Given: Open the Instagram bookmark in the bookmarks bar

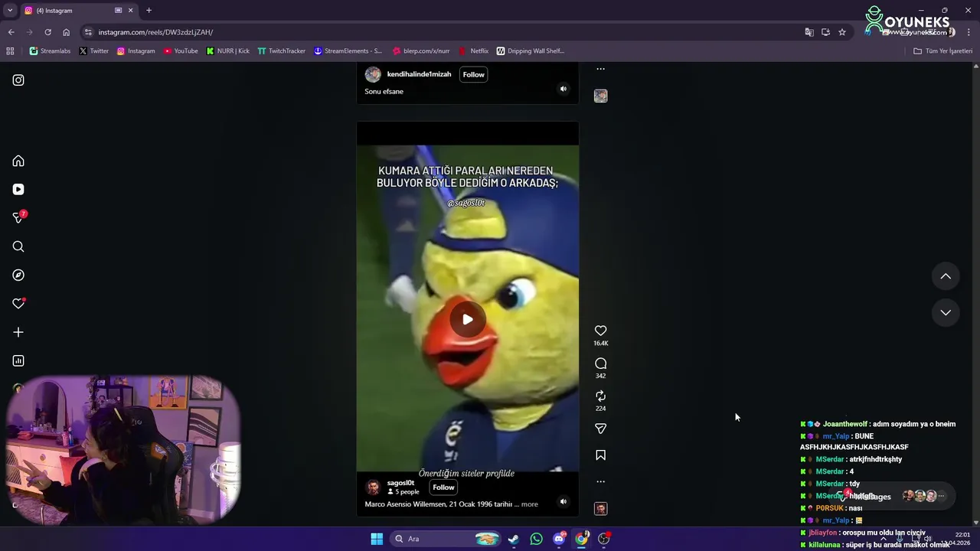Looking at the screenshot, I should point(136,51).
